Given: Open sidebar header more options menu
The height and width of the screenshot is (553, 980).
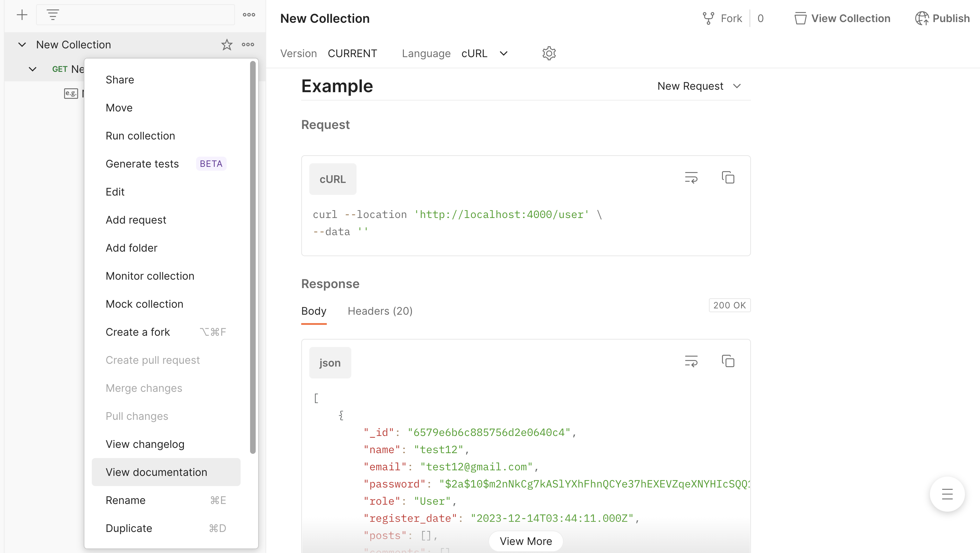Looking at the screenshot, I should (x=249, y=15).
